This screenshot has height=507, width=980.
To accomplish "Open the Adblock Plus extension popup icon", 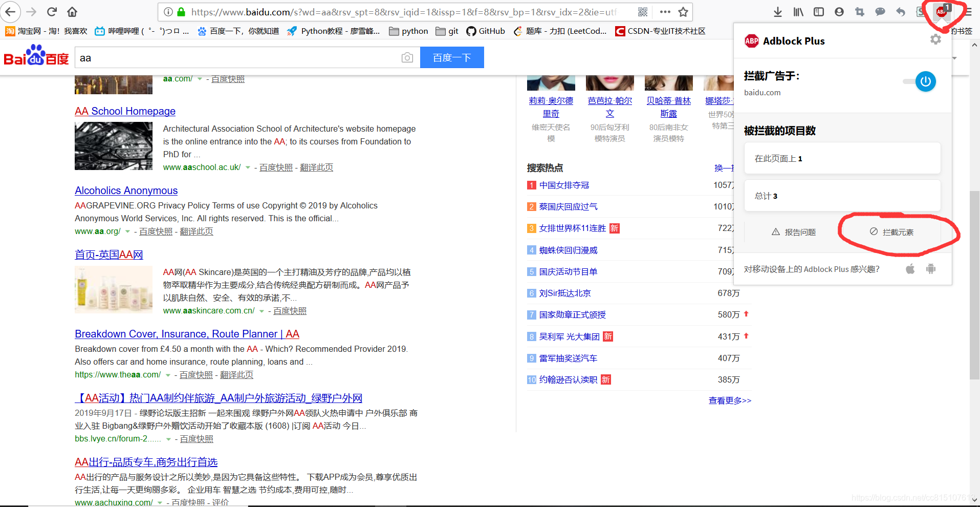I will point(942,11).
